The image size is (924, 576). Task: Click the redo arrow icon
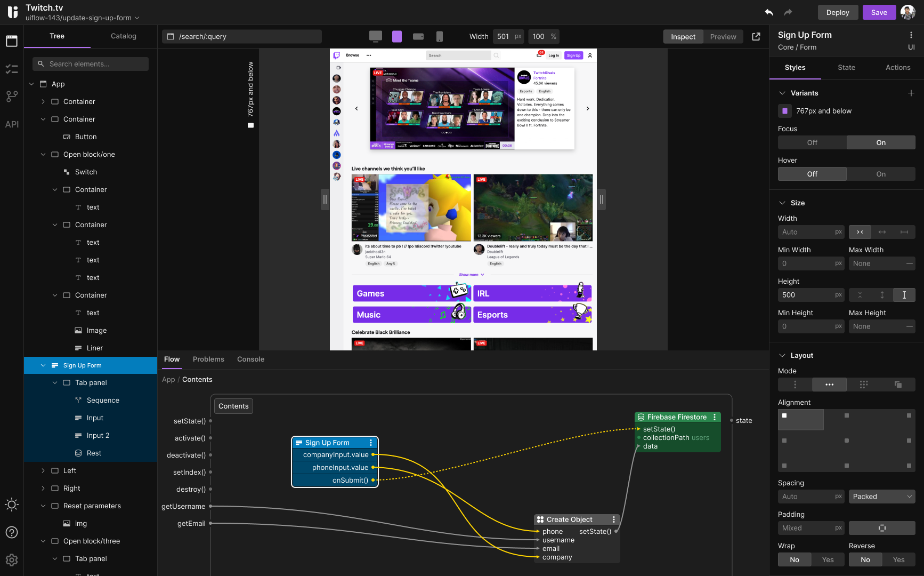[x=788, y=12]
